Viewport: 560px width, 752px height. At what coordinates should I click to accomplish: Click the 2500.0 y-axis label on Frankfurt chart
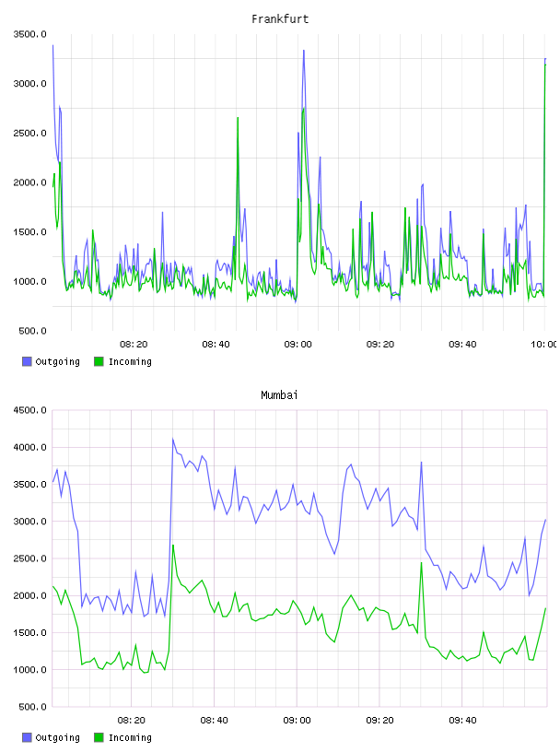(30, 133)
